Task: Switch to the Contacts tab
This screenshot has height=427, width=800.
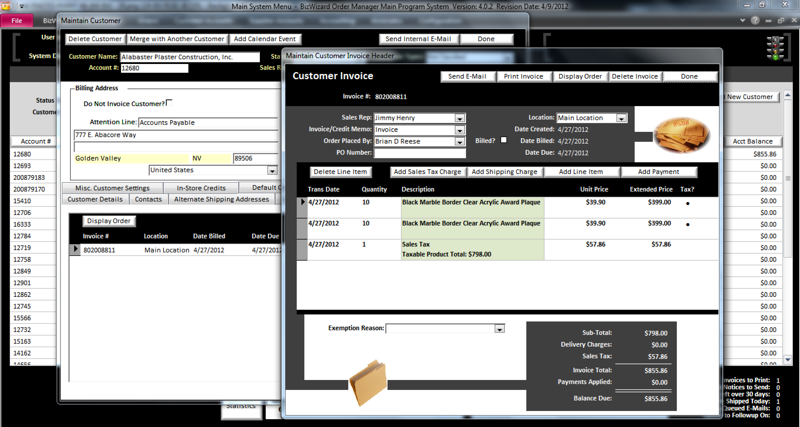Action: [149, 199]
